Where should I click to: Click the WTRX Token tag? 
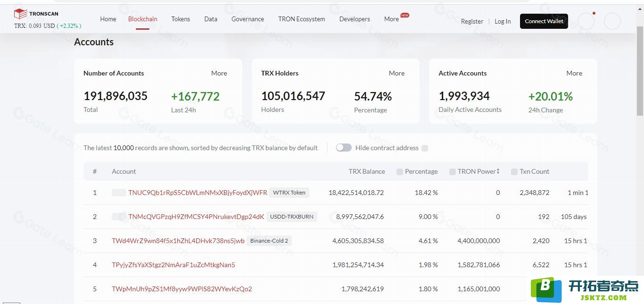289,193
